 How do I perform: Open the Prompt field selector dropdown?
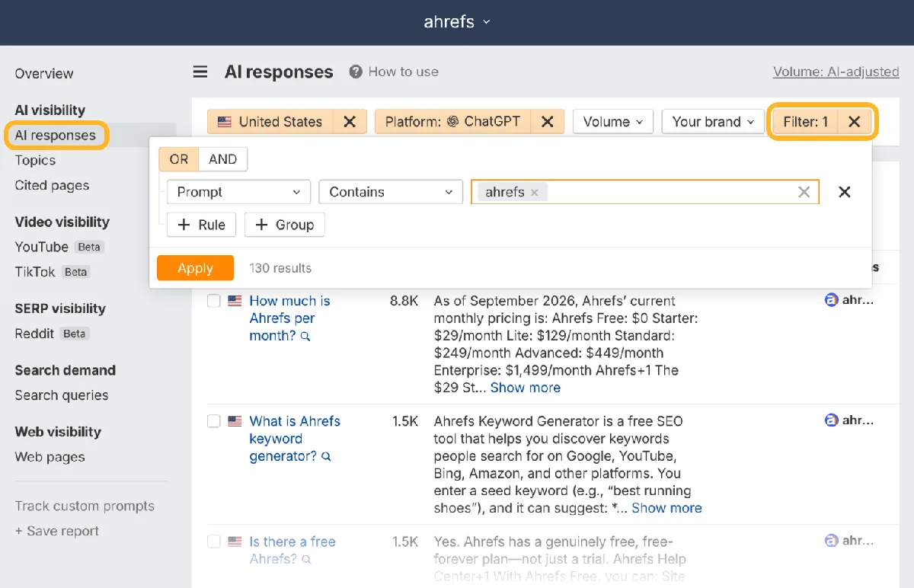(x=238, y=192)
